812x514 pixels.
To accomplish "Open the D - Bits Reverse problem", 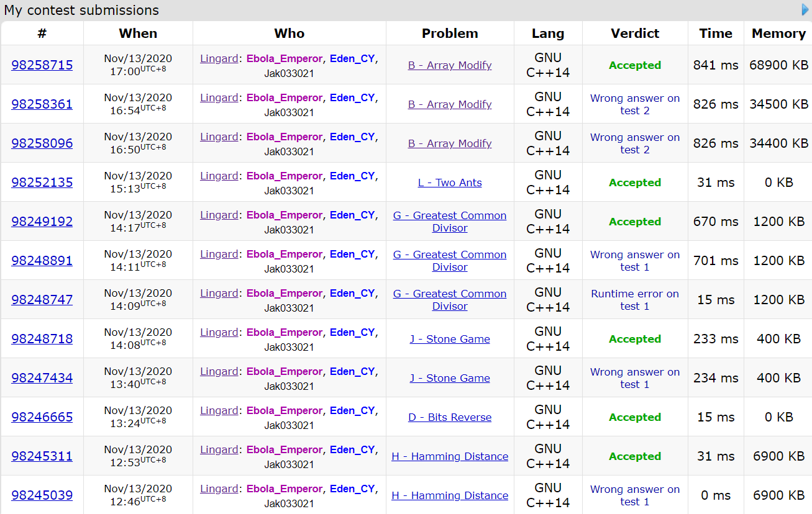I will point(450,417).
